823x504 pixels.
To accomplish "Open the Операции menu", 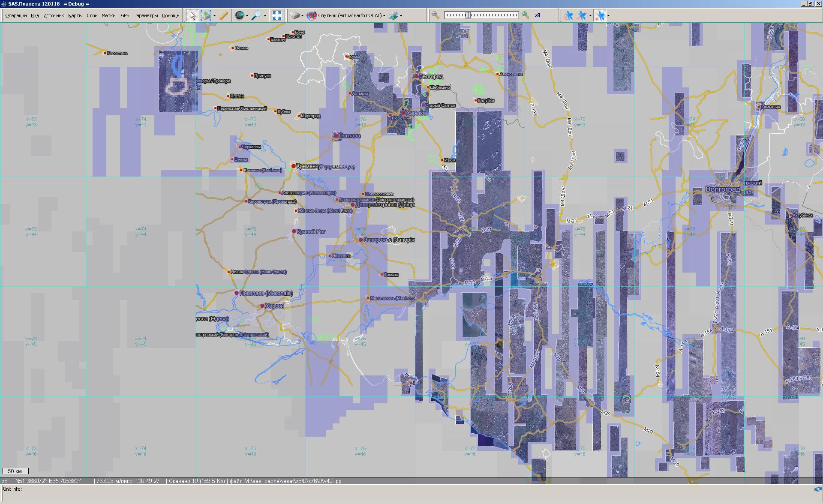I will (16, 15).
